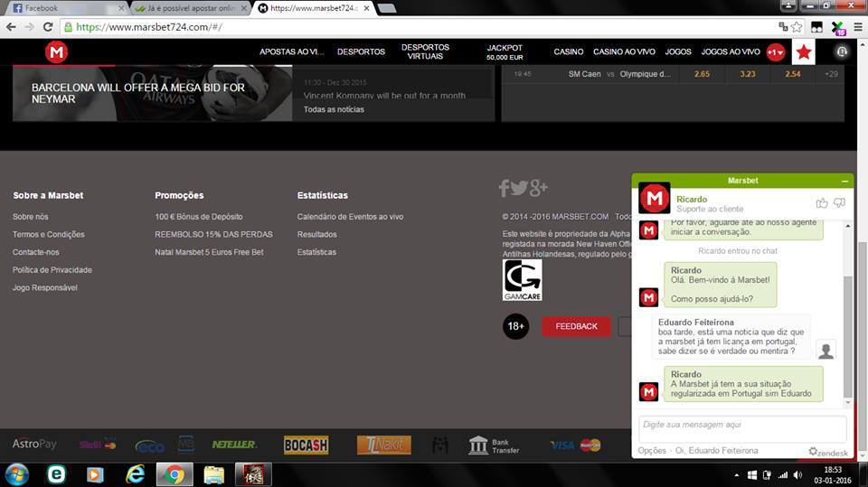Screen dimensions: 868x487
Task: Click the clock icon in site header
Action: click(x=842, y=52)
